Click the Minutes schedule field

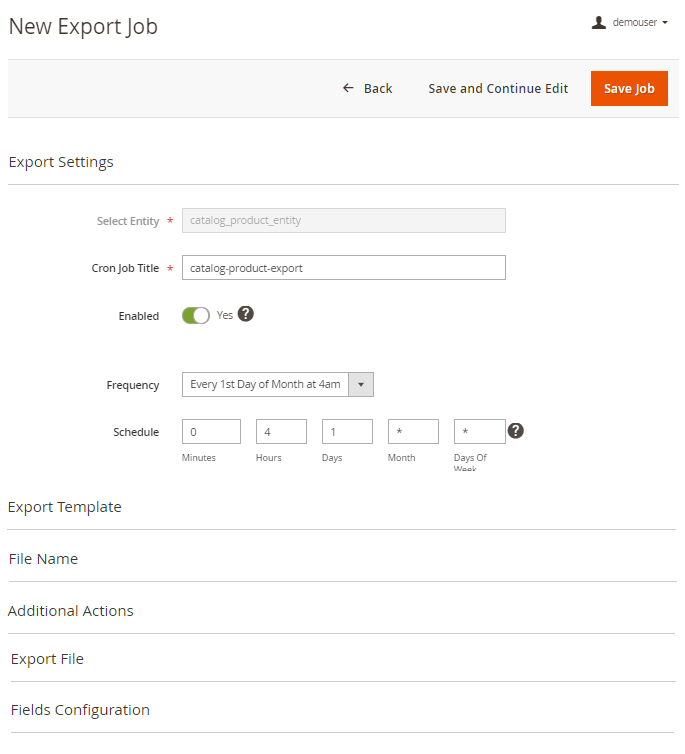point(211,431)
